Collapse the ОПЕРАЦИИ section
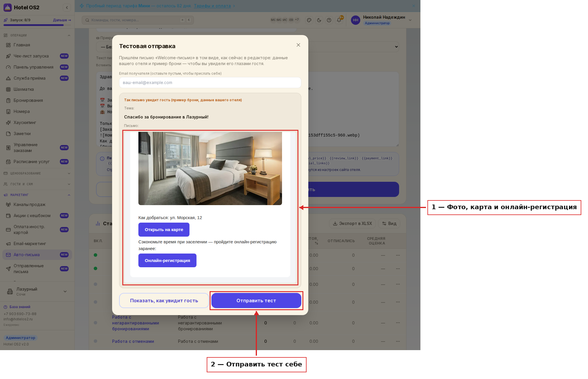The image size is (588, 379). tap(37, 35)
